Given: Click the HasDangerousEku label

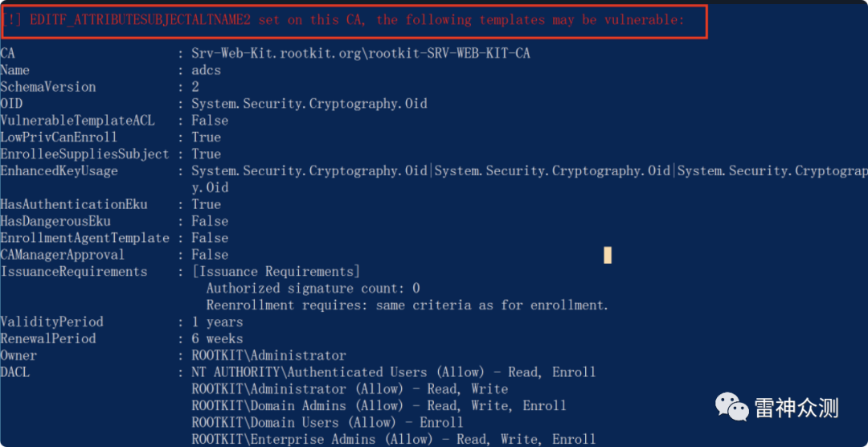Looking at the screenshot, I should pyautogui.click(x=55, y=222).
